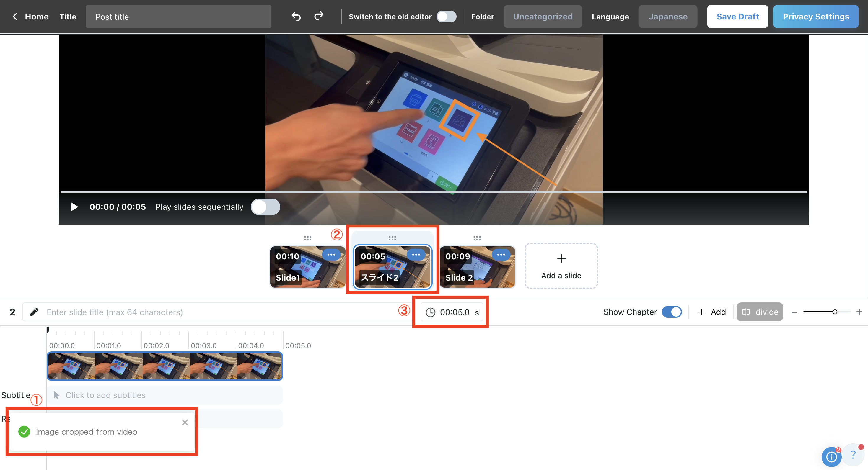The height and width of the screenshot is (470, 868).
Task: Turn off the Show Chapter toggle
Action: coord(672,312)
